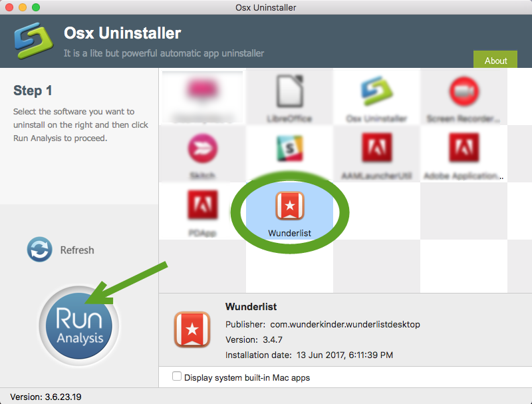Click the black S app icon beside Sketch
Screen dimensions: 532x404
coord(290,153)
